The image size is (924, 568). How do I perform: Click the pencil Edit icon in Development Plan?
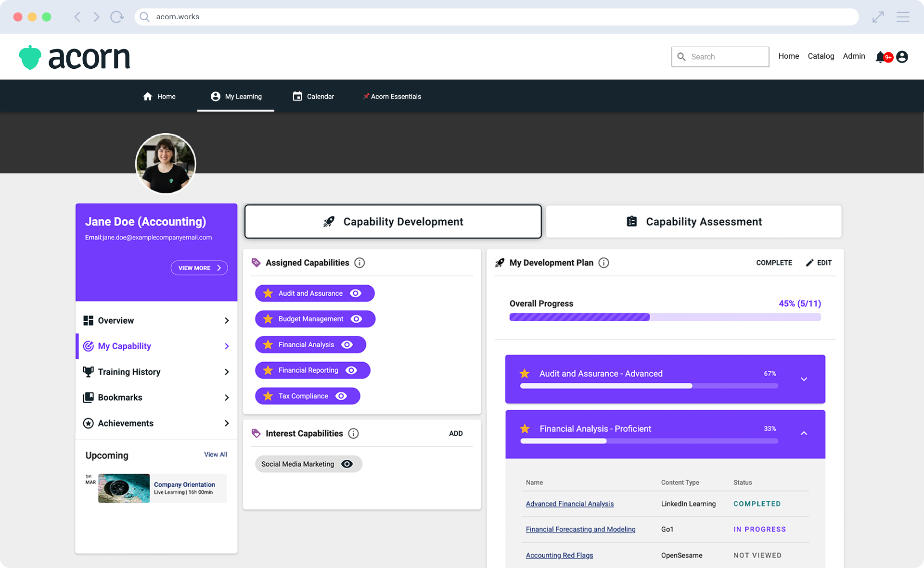pos(810,263)
